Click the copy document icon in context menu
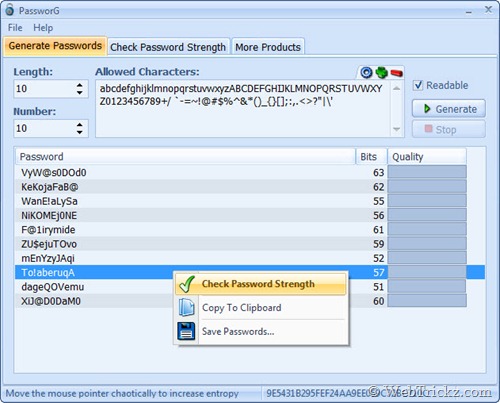The height and width of the screenshot is (403, 500). [186, 307]
